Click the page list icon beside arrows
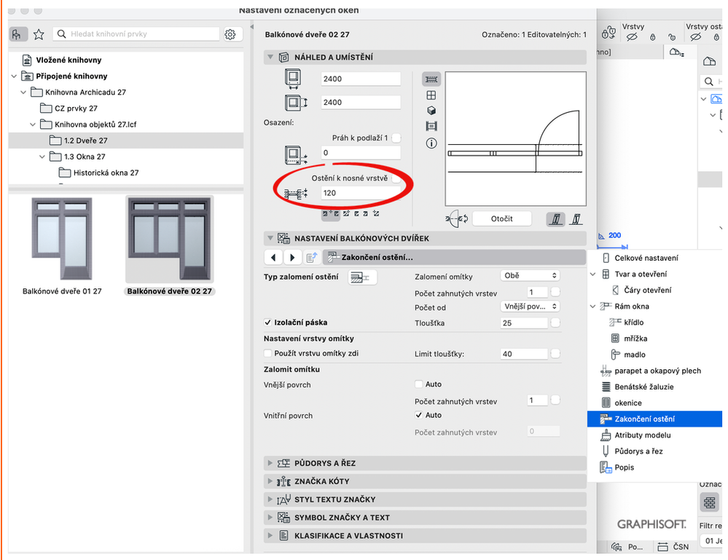728x560 pixels. 312,257
